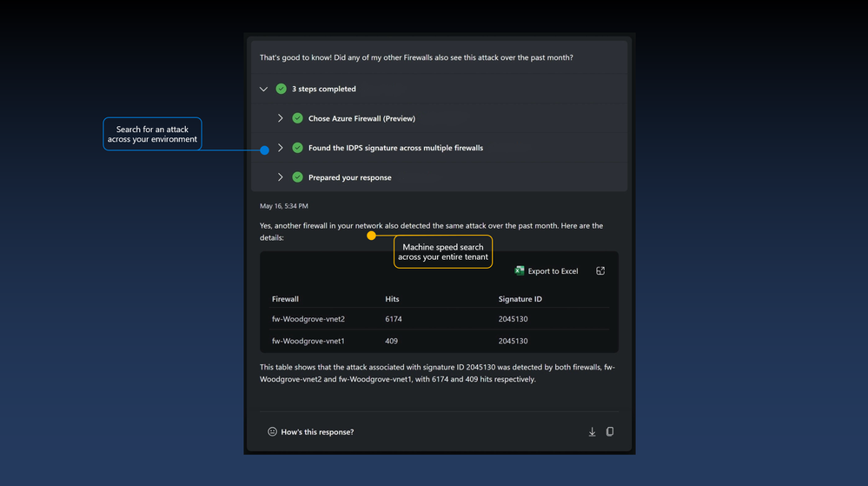Click green check beside Found the IDPS signature
The image size is (868, 486).
(297, 148)
